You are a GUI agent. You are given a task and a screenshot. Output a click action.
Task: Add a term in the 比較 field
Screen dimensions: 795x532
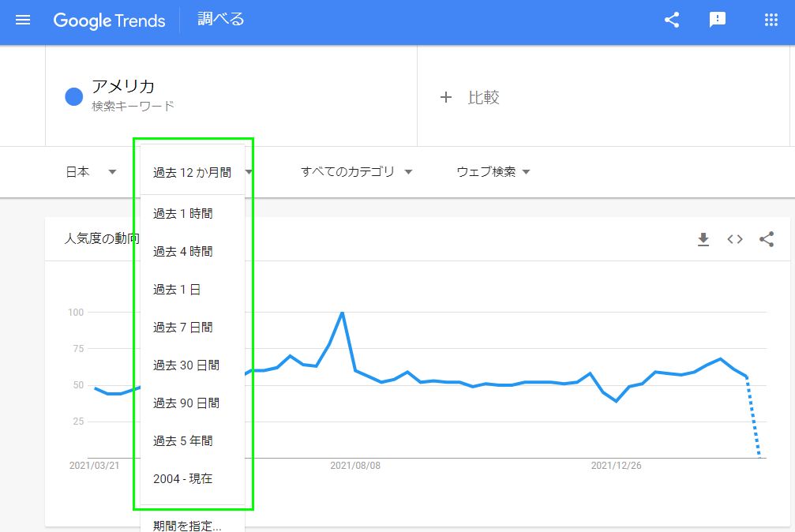tap(484, 97)
